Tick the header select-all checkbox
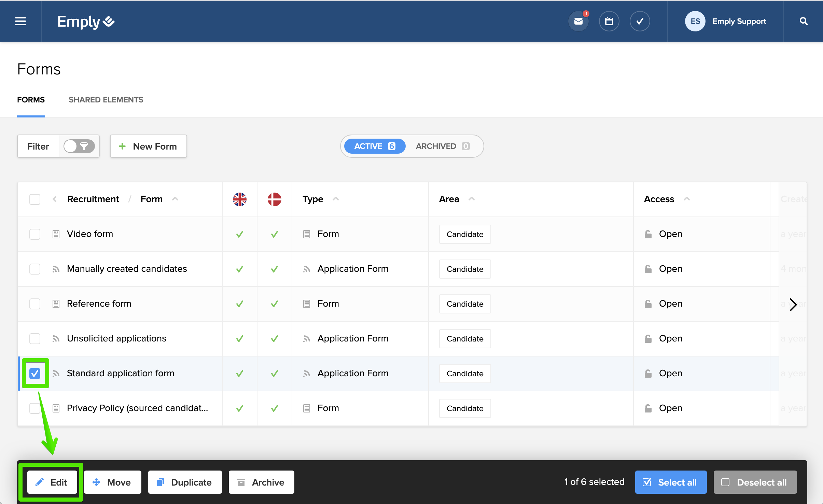Viewport: 823px width, 504px height. [35, 199]
